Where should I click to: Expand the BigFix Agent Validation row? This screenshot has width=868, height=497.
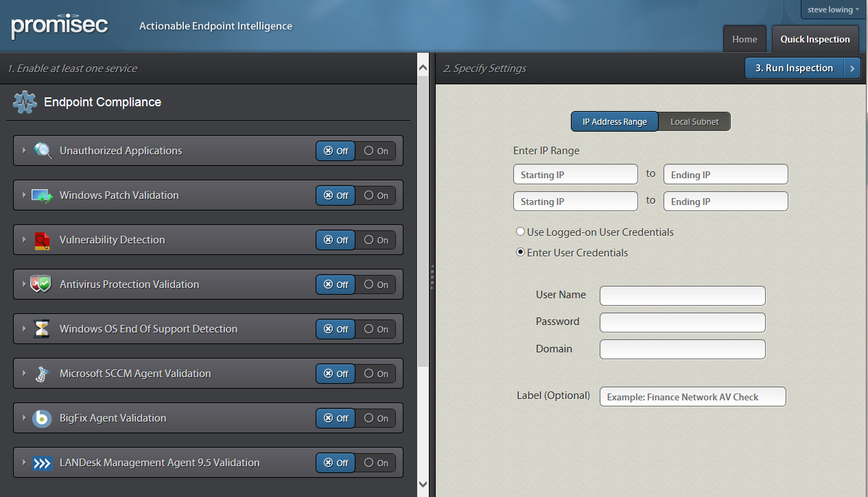24,417
